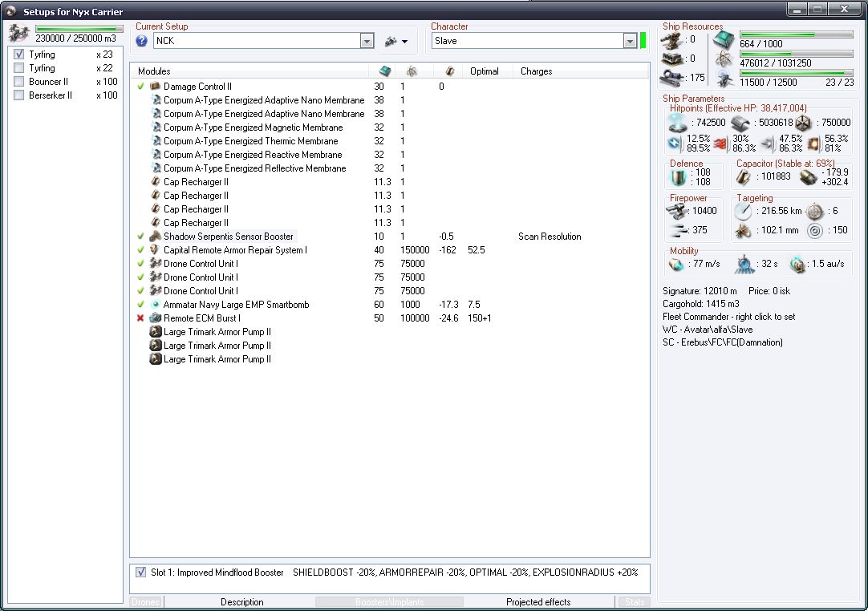Sort by the capacitor column header icon
Image resolution: width=868 pixels, height=611 pixels.
(450, 71)
